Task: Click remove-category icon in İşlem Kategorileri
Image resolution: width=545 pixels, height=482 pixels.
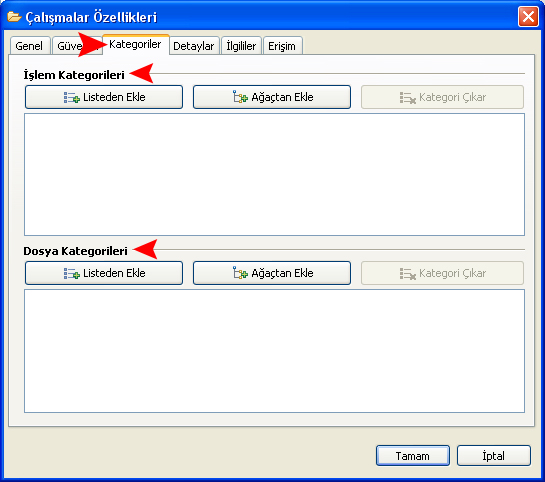Action: [407, 98]
